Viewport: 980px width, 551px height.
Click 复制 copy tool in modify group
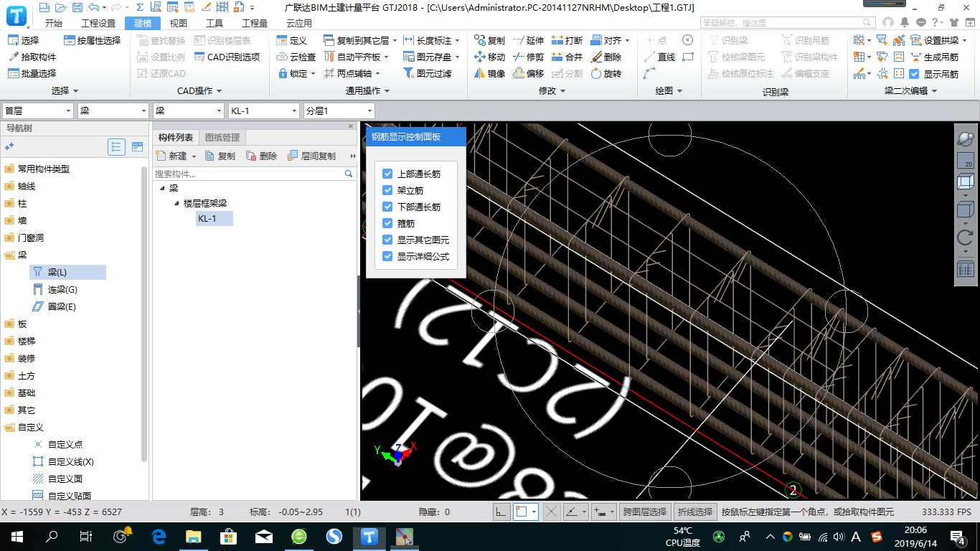click(x=489, y=41)
